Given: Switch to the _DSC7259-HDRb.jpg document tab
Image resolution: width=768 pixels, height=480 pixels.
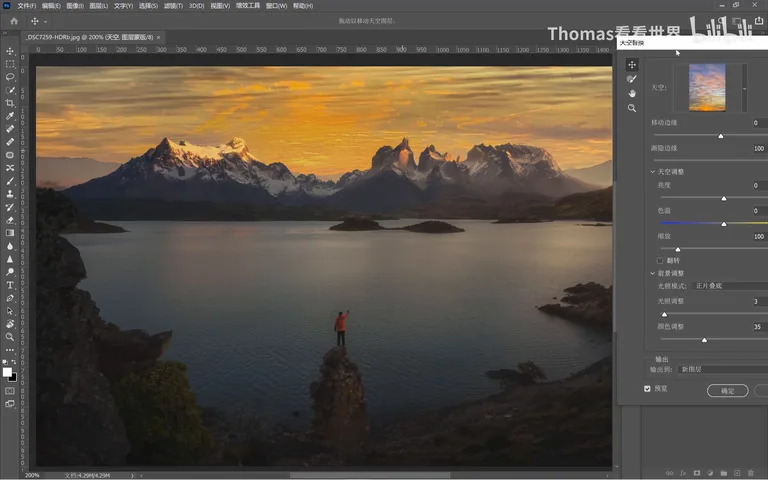Looking at the screenshot, I should (x=89, y=37).
